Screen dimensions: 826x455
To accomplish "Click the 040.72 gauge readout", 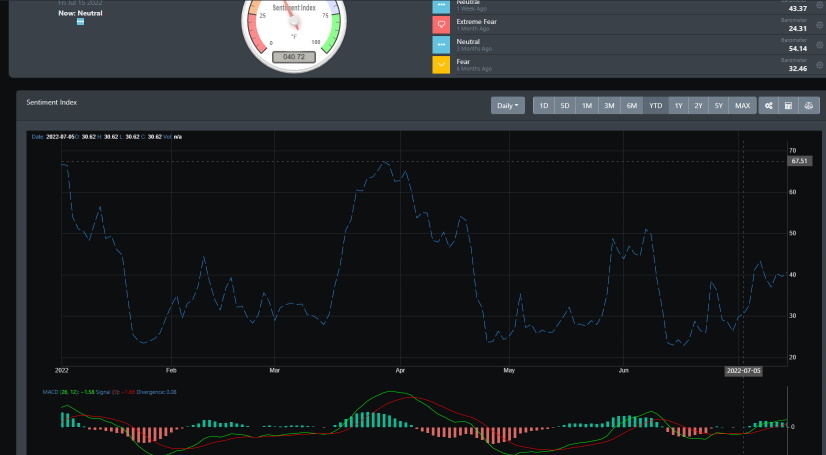I will tap(294, 56).
